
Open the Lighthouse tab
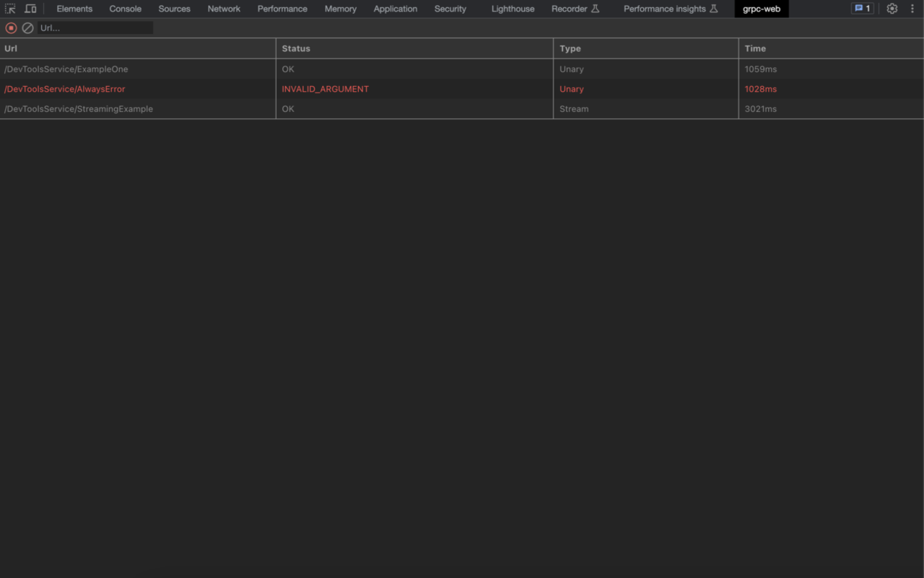coord(513,9)
